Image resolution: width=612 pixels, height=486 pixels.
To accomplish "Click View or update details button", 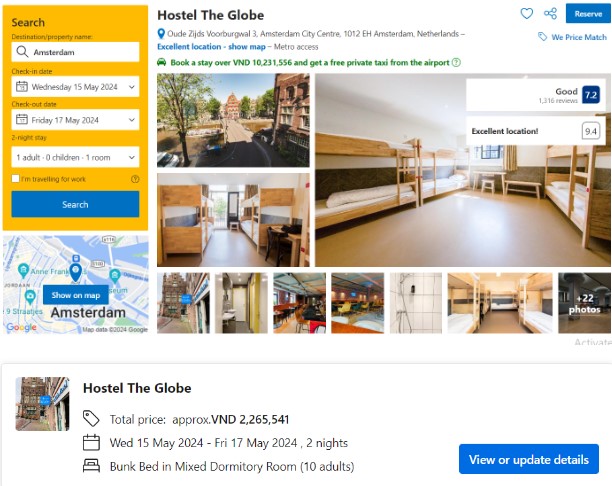I will pos(529,459).
